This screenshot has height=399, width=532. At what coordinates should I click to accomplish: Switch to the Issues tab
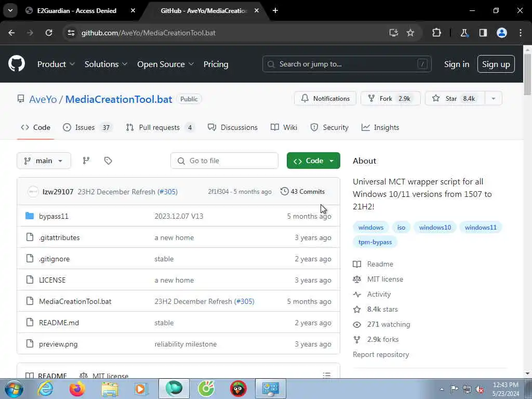tap(87, 127)
